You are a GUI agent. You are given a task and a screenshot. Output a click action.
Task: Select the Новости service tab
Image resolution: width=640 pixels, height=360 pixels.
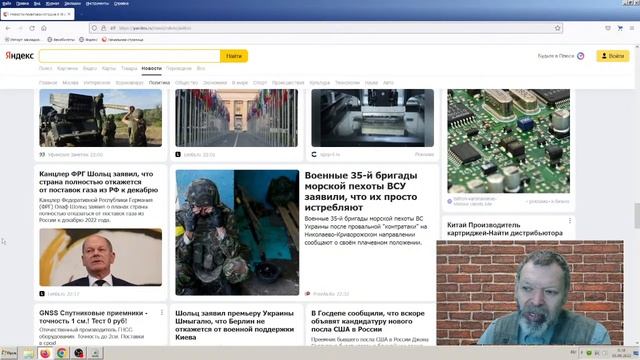pyautogui.click(x=151, y=69)
